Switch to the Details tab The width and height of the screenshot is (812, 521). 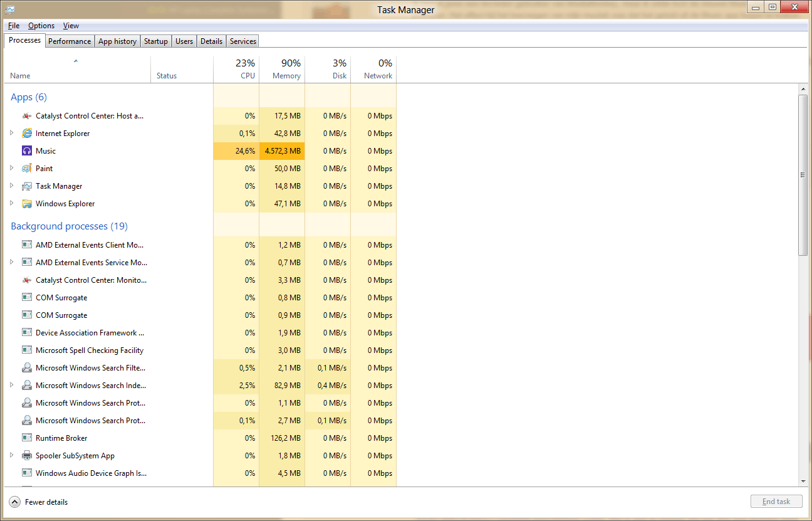[x=211, y=41]
